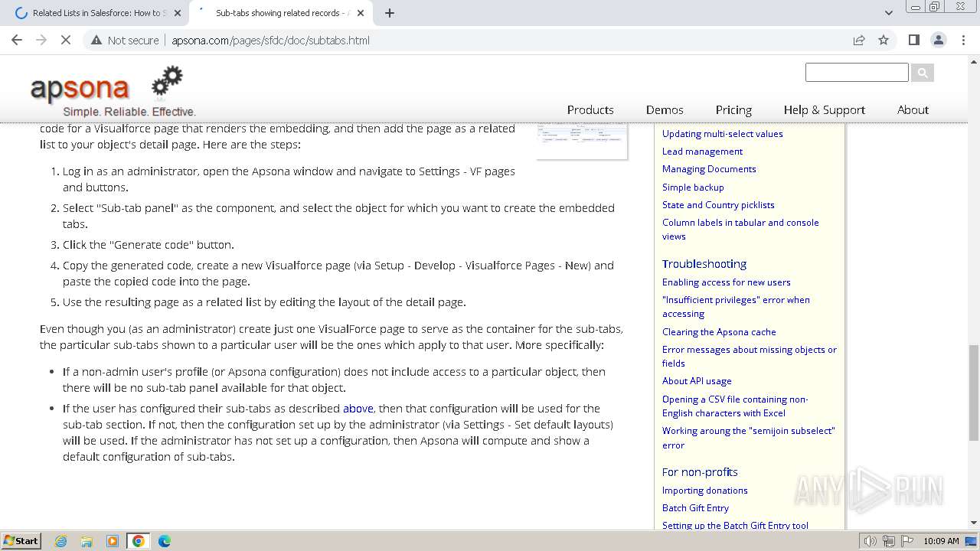Click the address bar URL
This screenshot has height=551, width=980.
(270, 40)
